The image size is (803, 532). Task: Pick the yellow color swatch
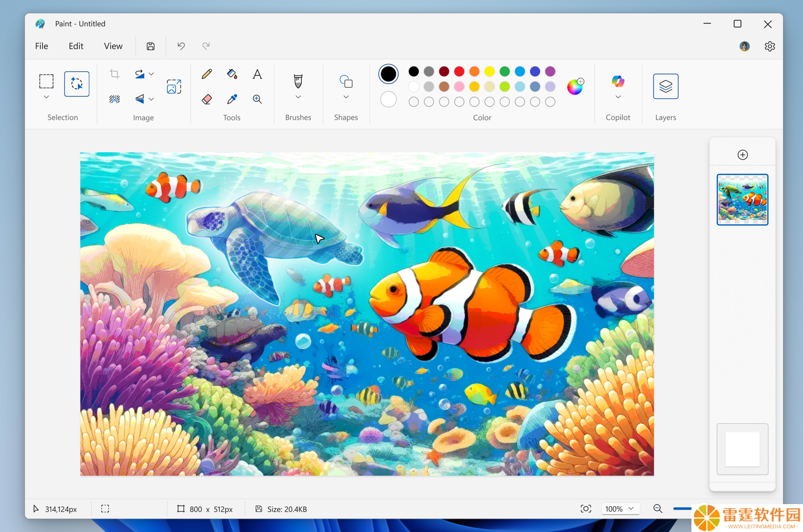tap(490, 71)
